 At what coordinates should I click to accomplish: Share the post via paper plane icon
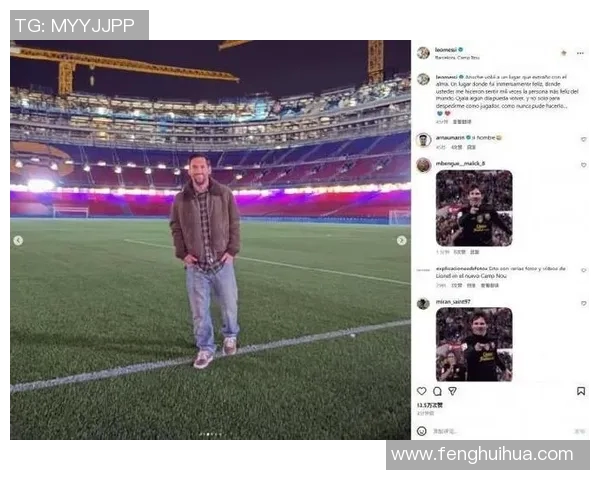pyautogui.click(x=452, y=391)
